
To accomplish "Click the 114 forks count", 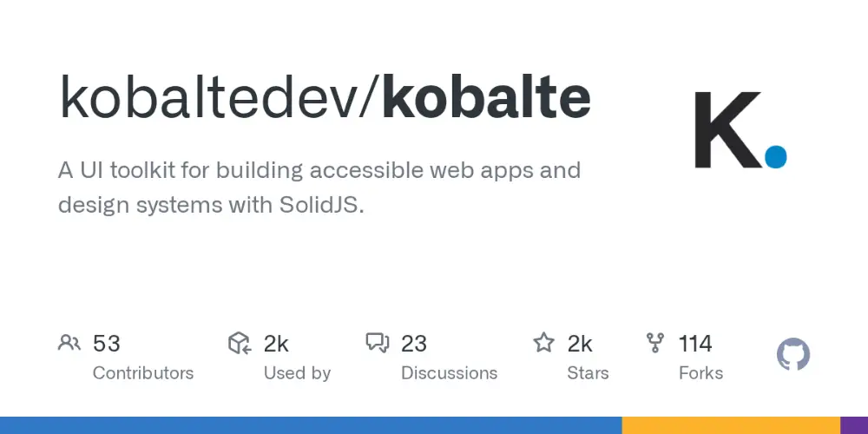I will 695,344.
